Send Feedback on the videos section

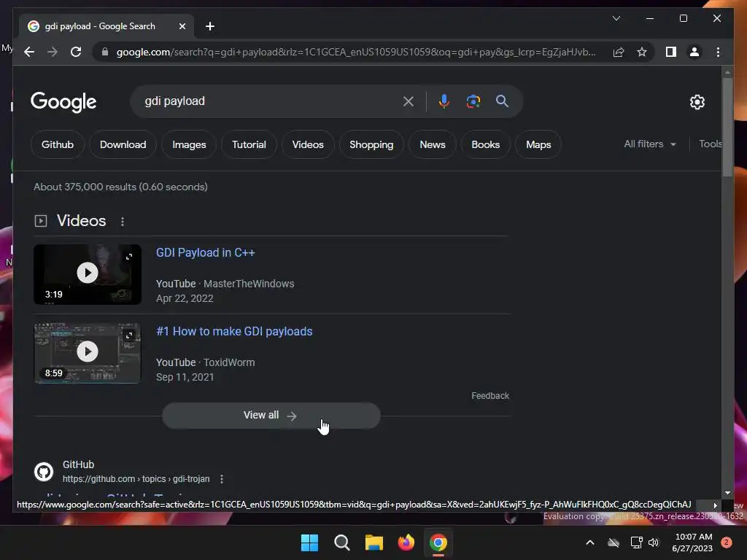pos(489,396)
